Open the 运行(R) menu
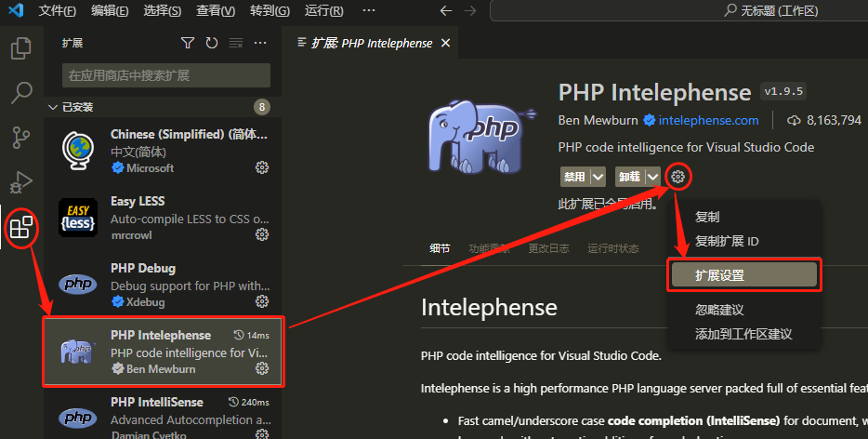868x439 pixels. pos(323,10)
